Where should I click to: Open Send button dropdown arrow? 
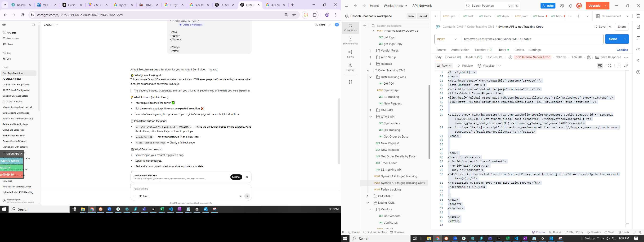(625, 39)
